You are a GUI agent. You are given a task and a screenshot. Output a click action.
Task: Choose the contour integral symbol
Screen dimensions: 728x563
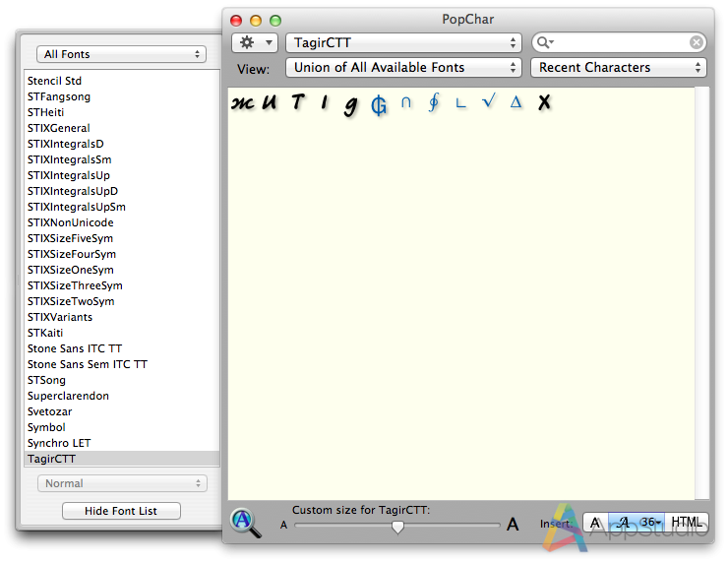coord(433,102)
